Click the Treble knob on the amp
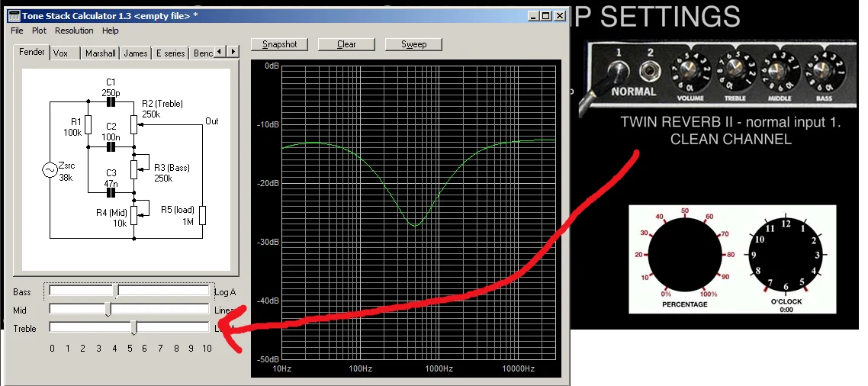The width and height of the screenshot is (868, 386). click(735, 68)
